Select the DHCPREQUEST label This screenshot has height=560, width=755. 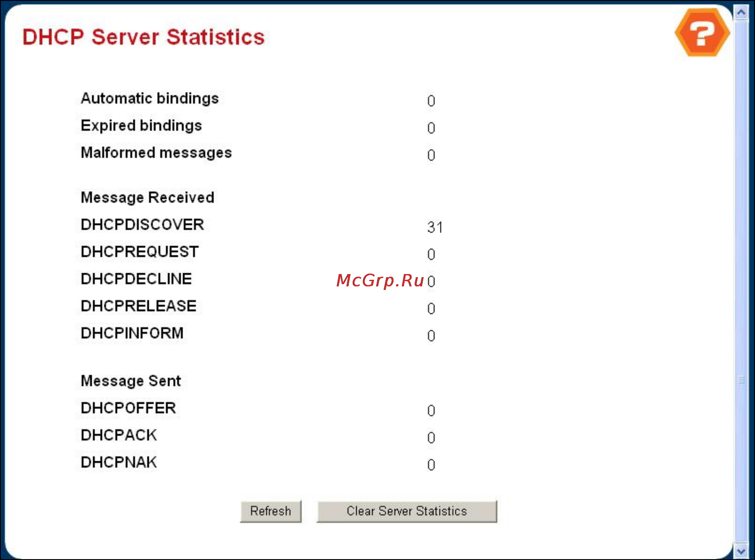point(140,252)
